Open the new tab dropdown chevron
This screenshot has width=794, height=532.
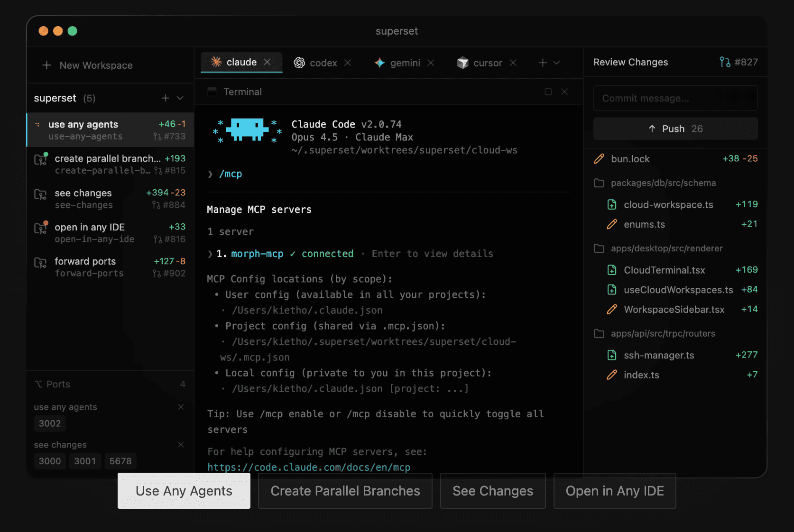coord(557,63)
